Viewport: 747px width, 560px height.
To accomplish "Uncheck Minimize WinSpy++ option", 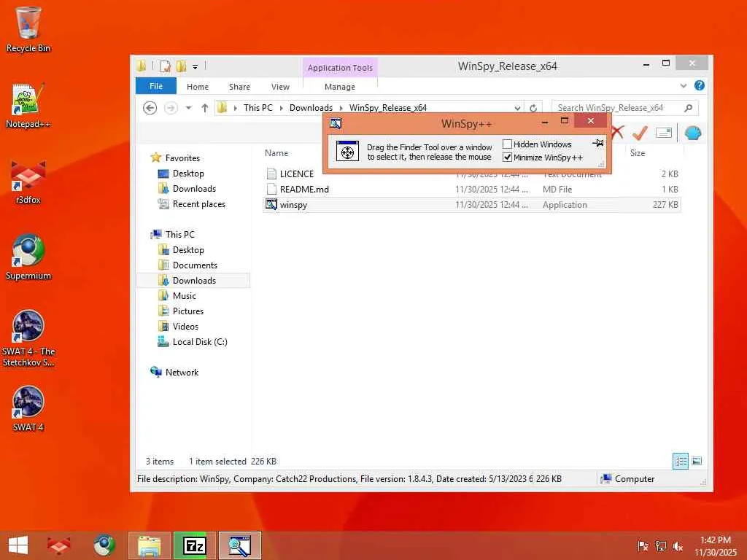I will tap(508, 157).
